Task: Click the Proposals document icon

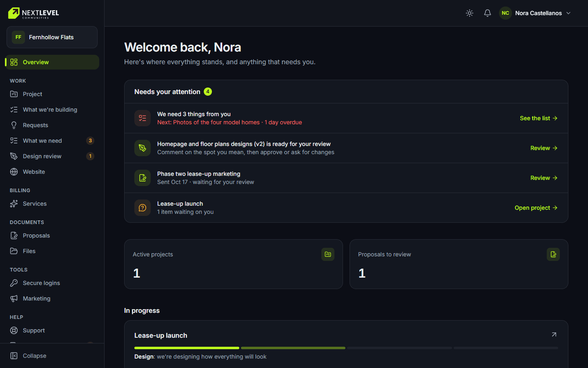Action: [x=14, y=236]
